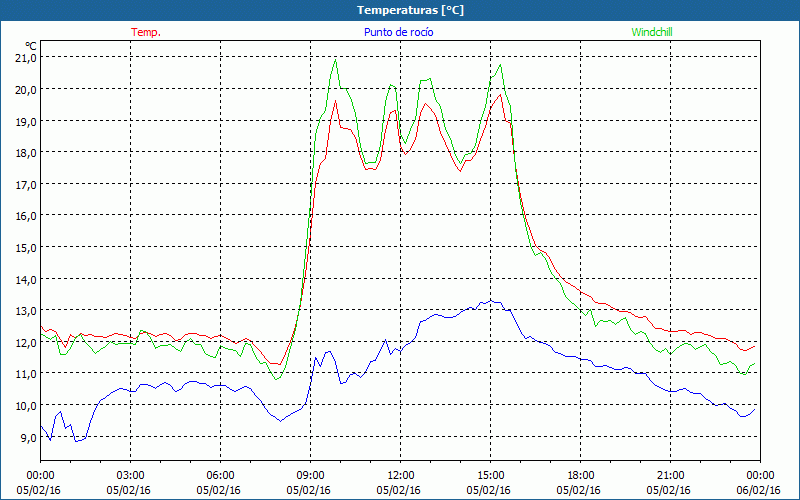Click the °C unit label on the axis

tap(31, 46)
